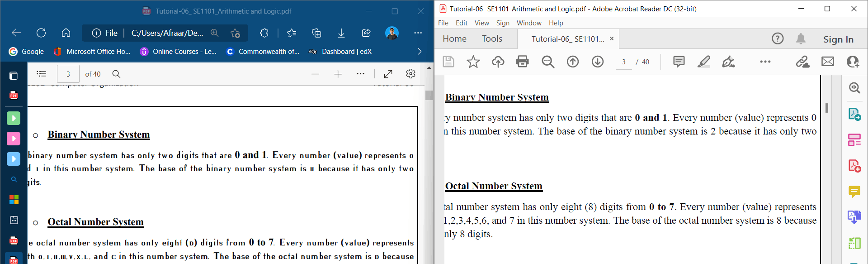Screen dimensions: 868x264
Task: Go back in the Edge browser
Action: (16, 33)
